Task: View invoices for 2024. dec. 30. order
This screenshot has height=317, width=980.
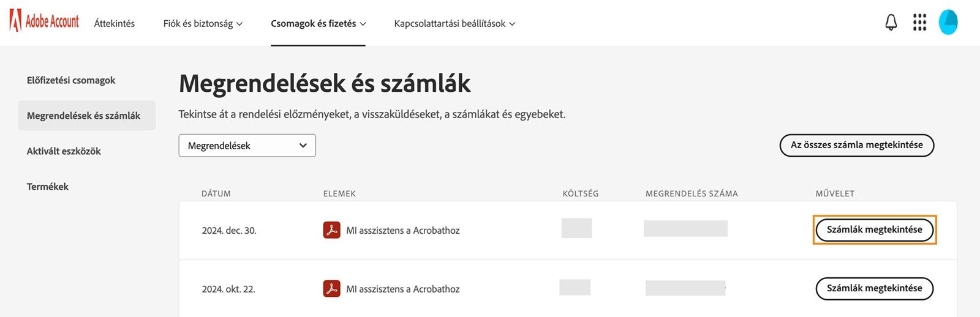Action: [874, 230]
